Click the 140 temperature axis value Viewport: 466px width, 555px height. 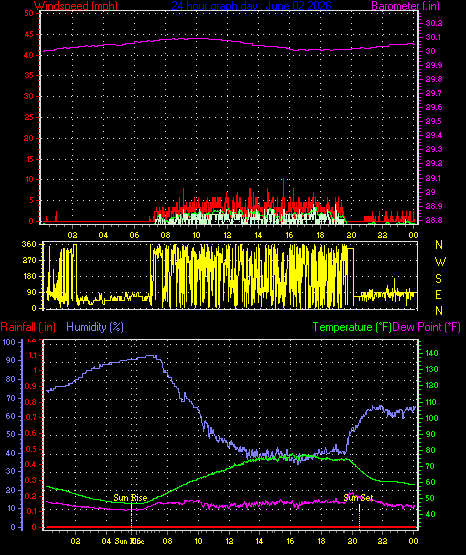pos(431,353)
